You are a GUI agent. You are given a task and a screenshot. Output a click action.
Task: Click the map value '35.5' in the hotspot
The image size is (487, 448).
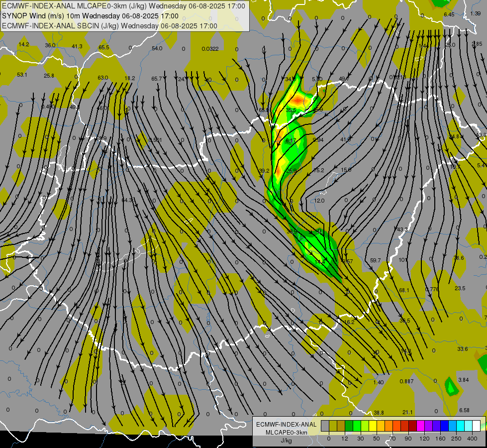[291, 110]
